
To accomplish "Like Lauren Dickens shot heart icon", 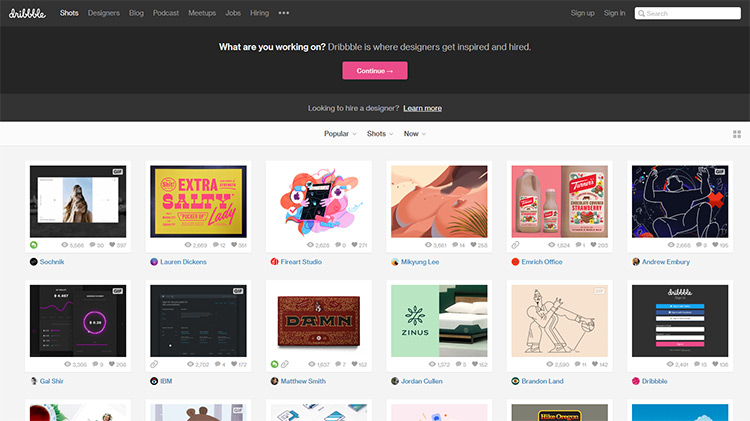I will click(x=234, y=245).
